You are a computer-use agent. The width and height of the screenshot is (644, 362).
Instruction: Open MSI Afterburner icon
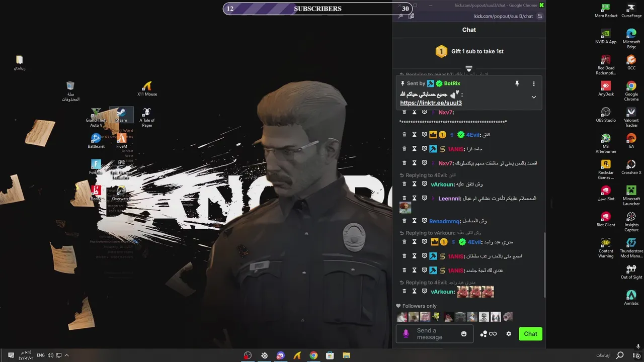[x=606, y=143]
